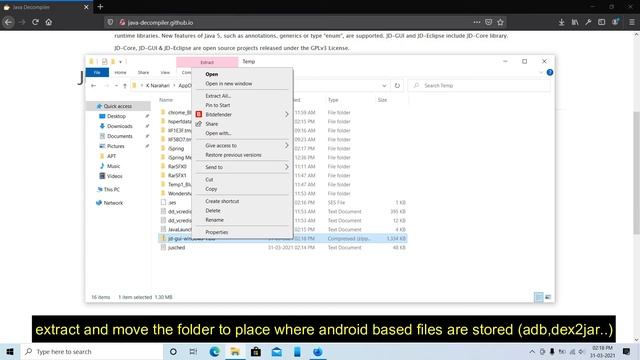Screen dimensions: 640x360
Task: Click Firefox icon on taskbar
Action: pos(318,351)
